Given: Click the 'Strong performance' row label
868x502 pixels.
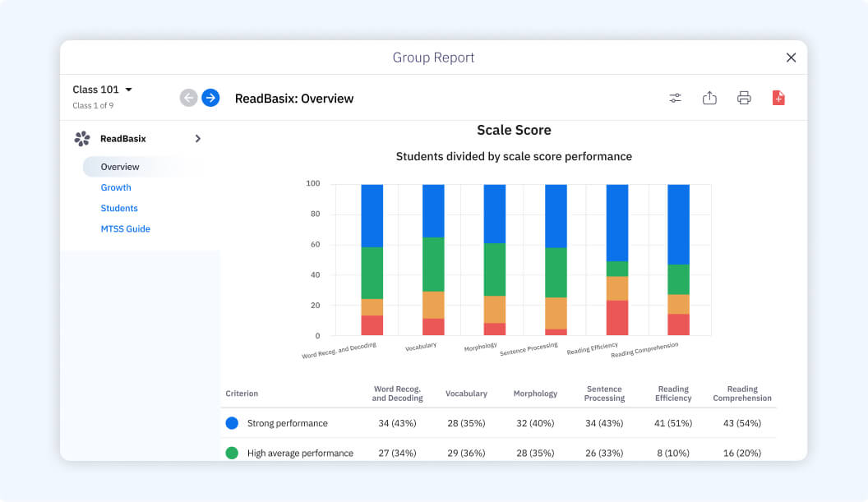Looking at the screenshot, I should pos(288,423).
